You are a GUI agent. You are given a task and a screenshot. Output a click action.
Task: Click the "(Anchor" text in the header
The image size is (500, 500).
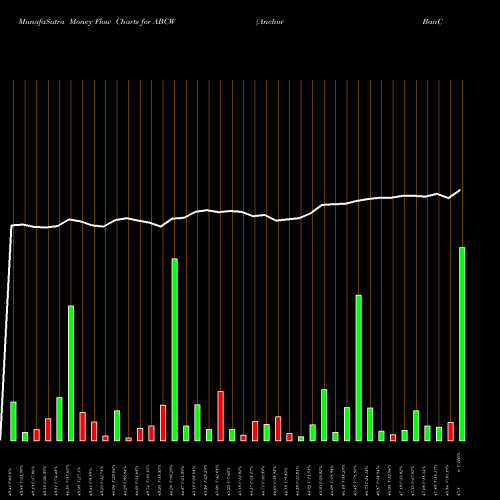click(x=270, y=22)
